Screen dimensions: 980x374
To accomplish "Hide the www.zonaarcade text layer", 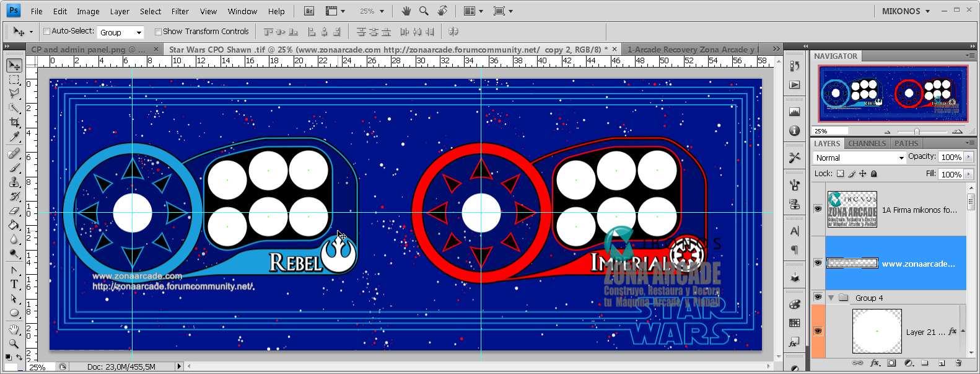I will [x=818, y=263].
